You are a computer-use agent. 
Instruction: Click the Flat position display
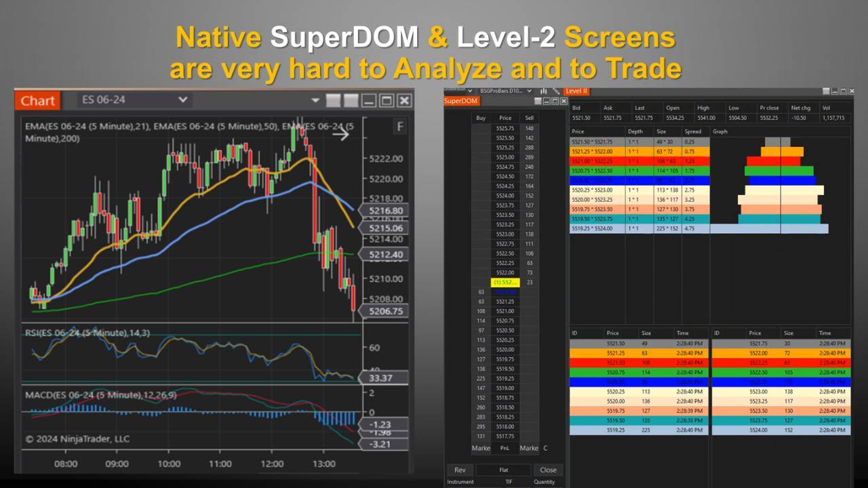point(504,470)
